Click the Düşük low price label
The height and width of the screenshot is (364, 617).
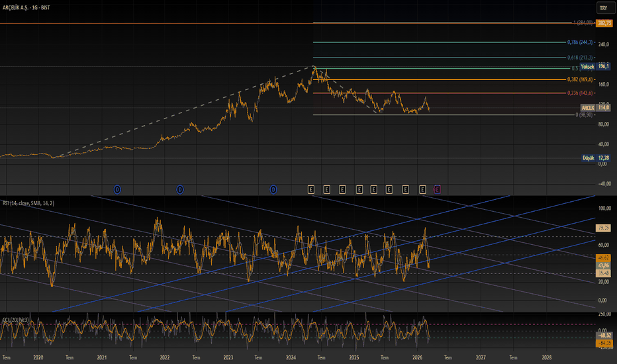pyautogui.click(x=587, y=158)
